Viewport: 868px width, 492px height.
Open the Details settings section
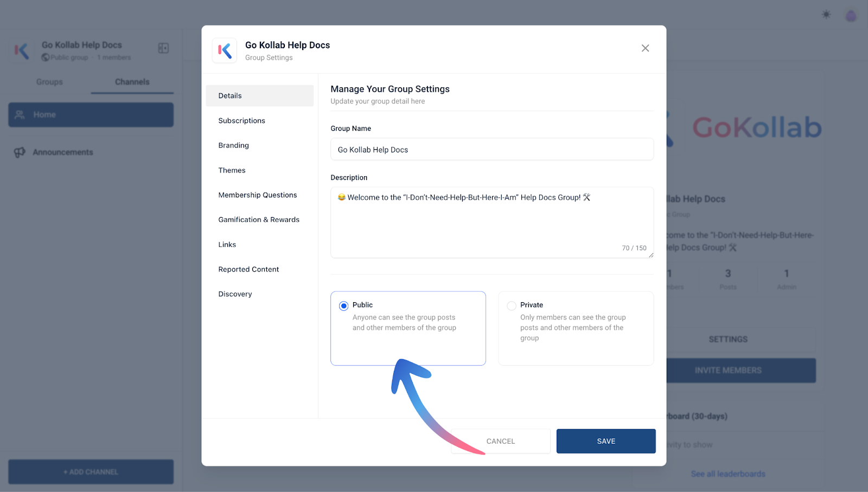coord(259,95)
